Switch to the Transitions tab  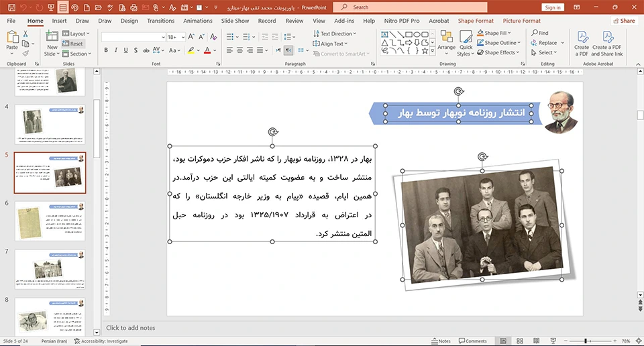(x=160, y=21)
